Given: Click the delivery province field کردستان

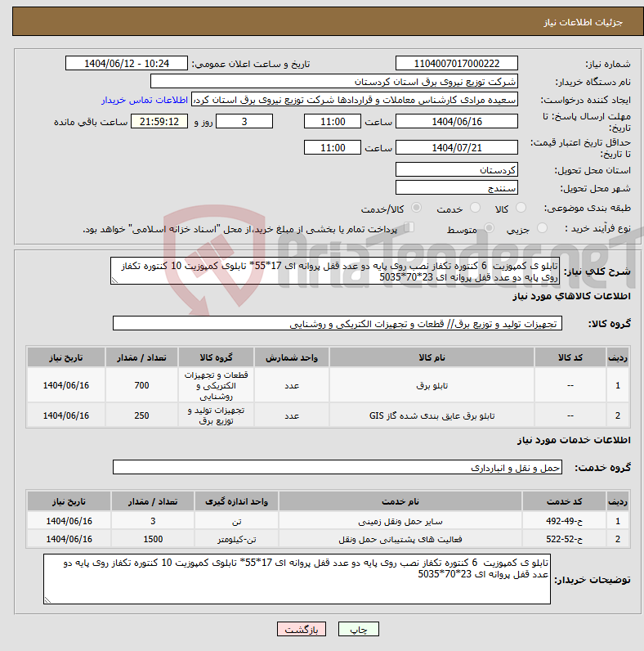Looking at the screenshot, I should click(x=457, y=169).
